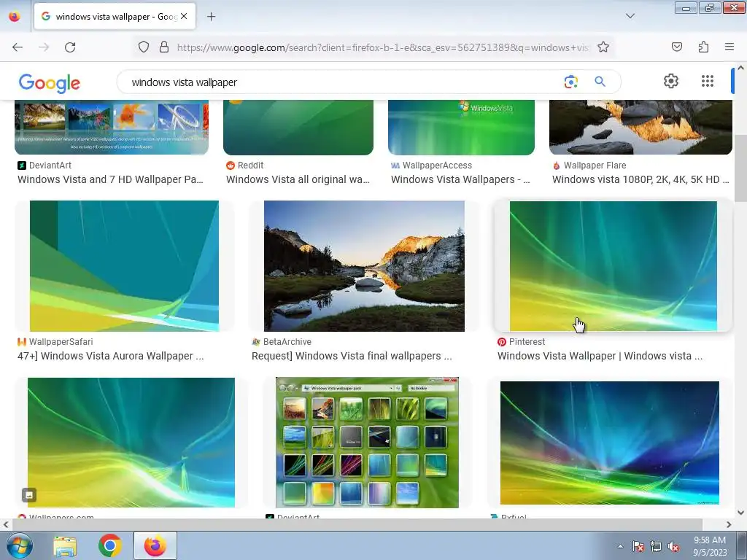Open the Action Center flag tray icon
This screenshot has height=560, width=747.
(638, 546)
